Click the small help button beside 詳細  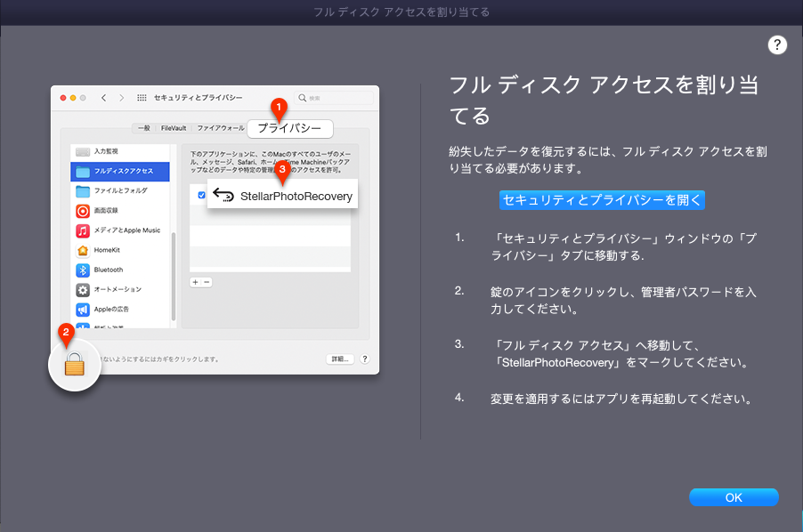[365, 359]
